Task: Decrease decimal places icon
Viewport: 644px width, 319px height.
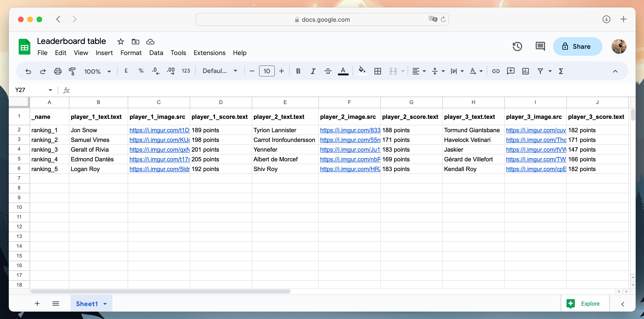Action: tap(155, 71)
